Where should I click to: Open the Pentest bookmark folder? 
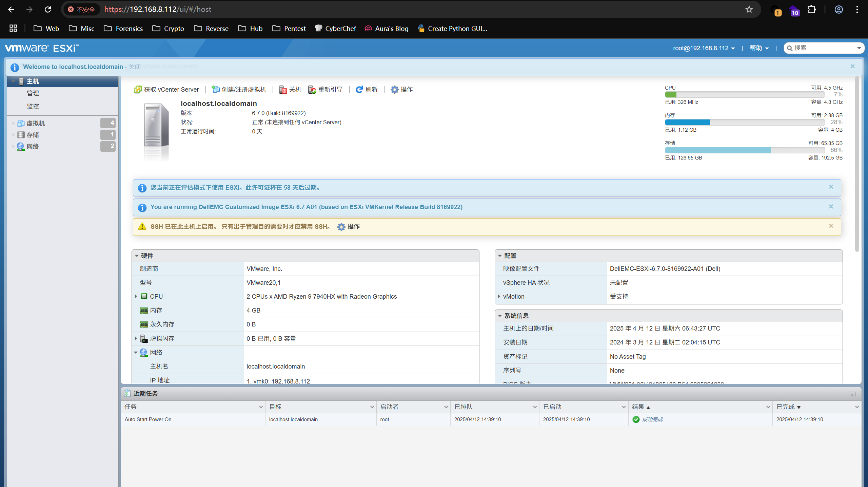pyautogui.click(x=289, y=29)
